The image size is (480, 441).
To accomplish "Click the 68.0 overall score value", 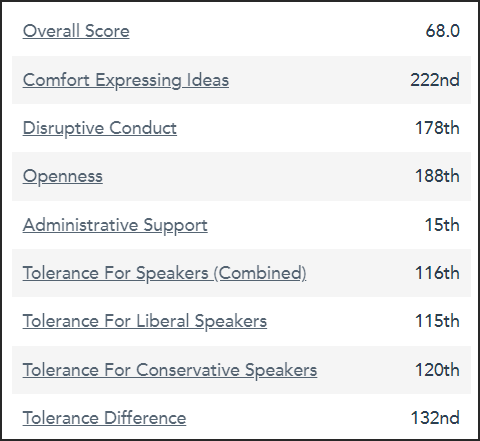I will click(x=443, y=31).
